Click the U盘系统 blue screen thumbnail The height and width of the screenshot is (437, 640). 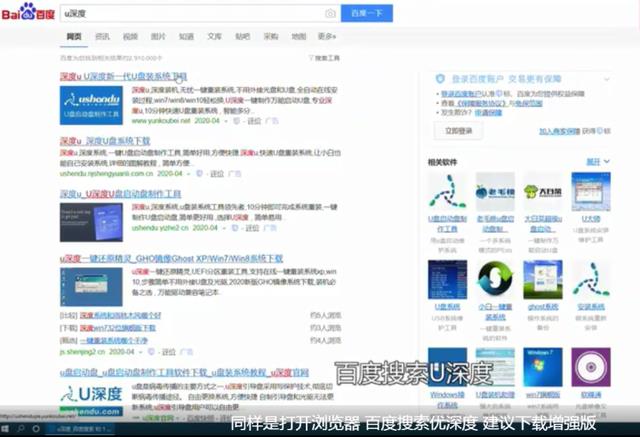pos(447,280)
